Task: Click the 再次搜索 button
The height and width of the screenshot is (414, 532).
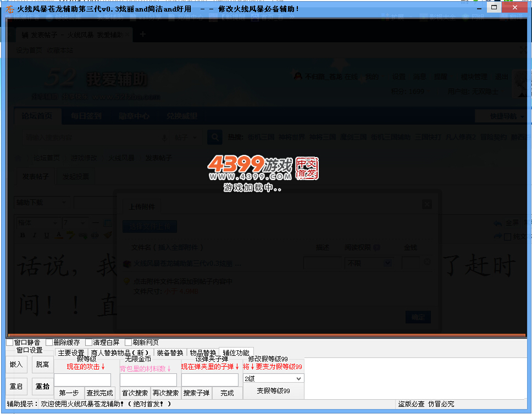Action: 165,393
